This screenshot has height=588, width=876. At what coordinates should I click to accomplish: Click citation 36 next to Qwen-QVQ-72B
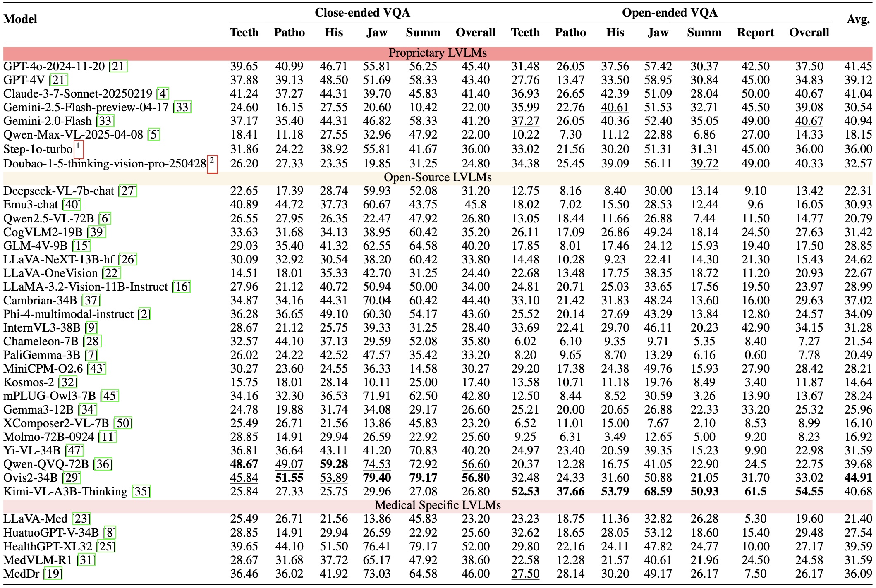click(x=103, y=464)
